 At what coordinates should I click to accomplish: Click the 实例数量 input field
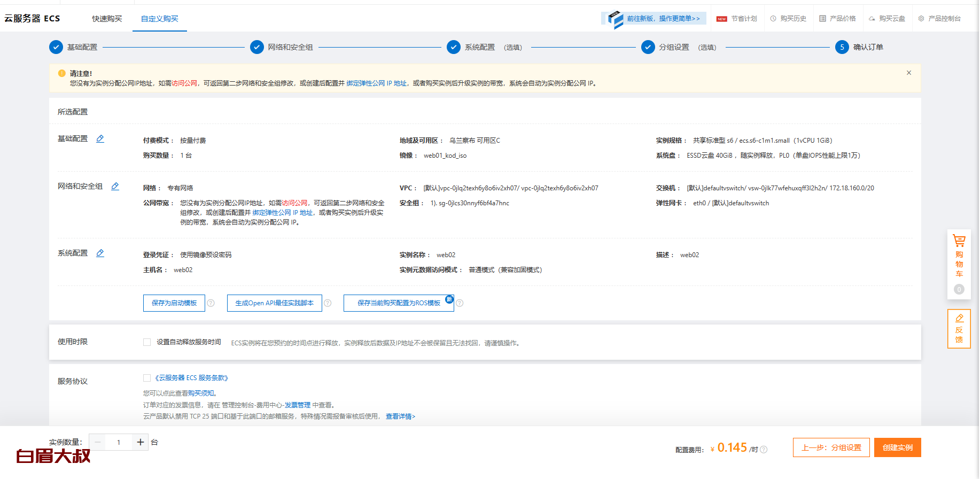(119, 442)
